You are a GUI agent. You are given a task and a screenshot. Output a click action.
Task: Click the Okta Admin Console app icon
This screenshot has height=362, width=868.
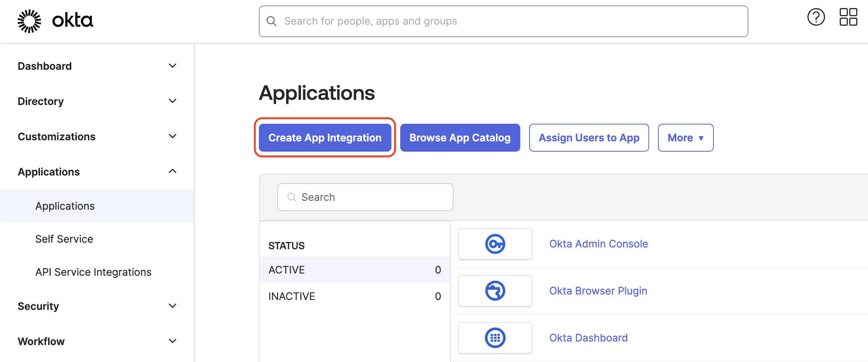[495, 243]
